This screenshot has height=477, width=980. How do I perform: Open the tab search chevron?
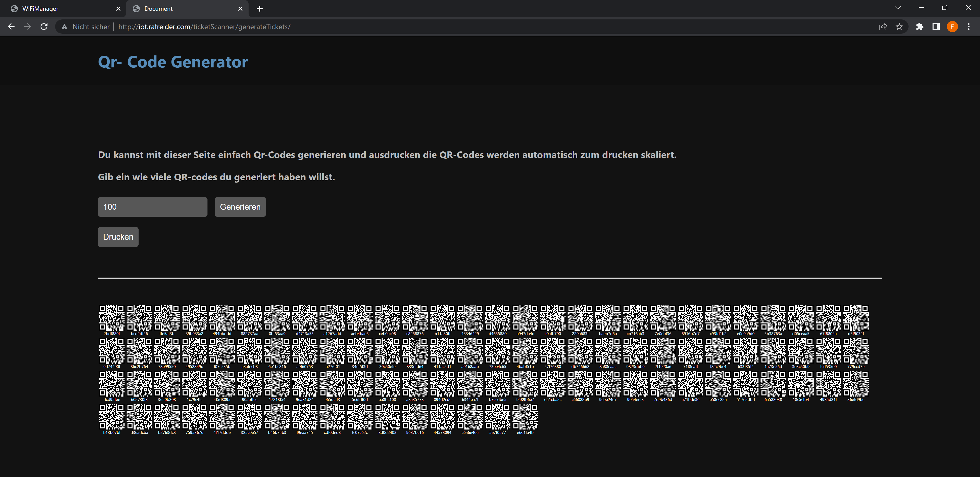pyautogui.click(x=898, y=8)
